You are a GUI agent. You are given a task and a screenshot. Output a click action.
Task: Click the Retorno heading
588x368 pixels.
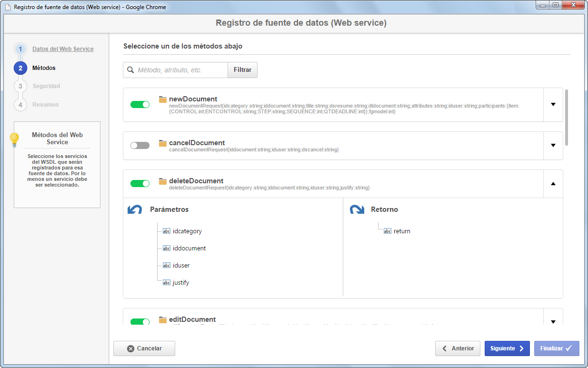pyautogui.click(x=384, y=209)
